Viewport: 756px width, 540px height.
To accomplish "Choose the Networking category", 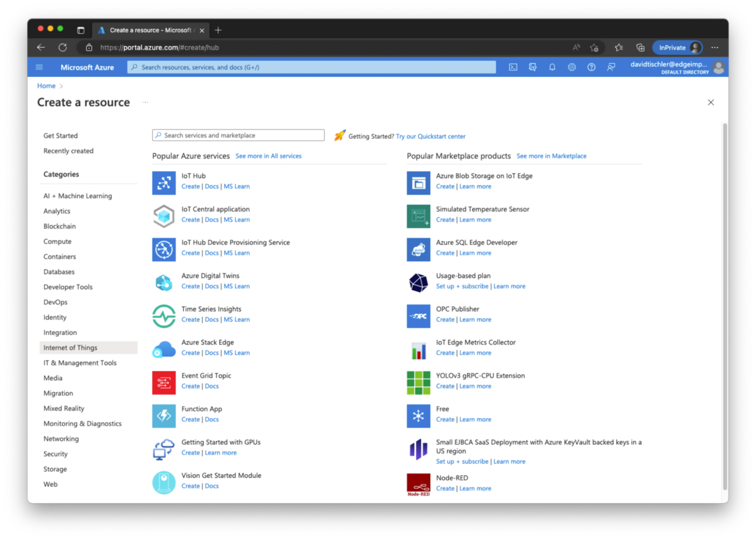I will [x=61, y=439].
